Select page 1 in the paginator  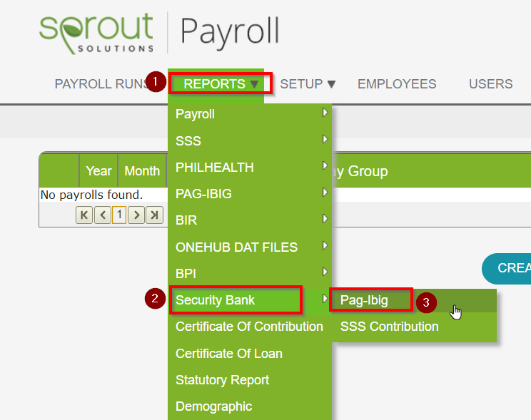pyautogui.click(x=119, y=215)
